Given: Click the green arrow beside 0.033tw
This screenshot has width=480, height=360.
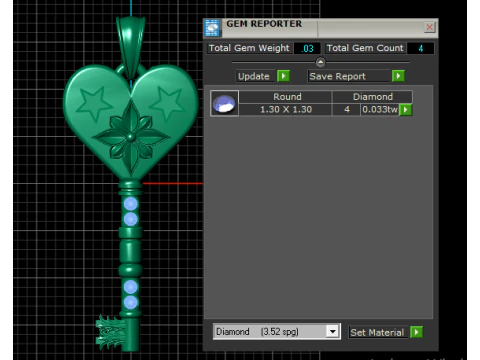Looking at the screenshot, I should click(x=406, y=109).
